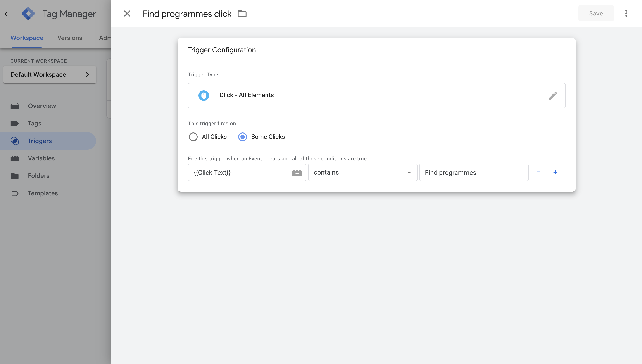Open Templates in the sidebar

point(48,193)
